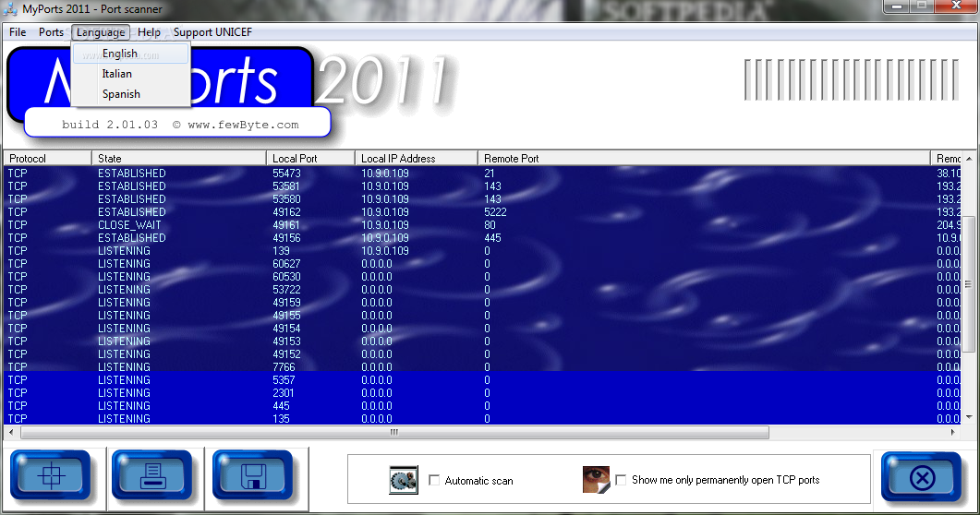Select row with local port 7766

(x=483, y=366)
